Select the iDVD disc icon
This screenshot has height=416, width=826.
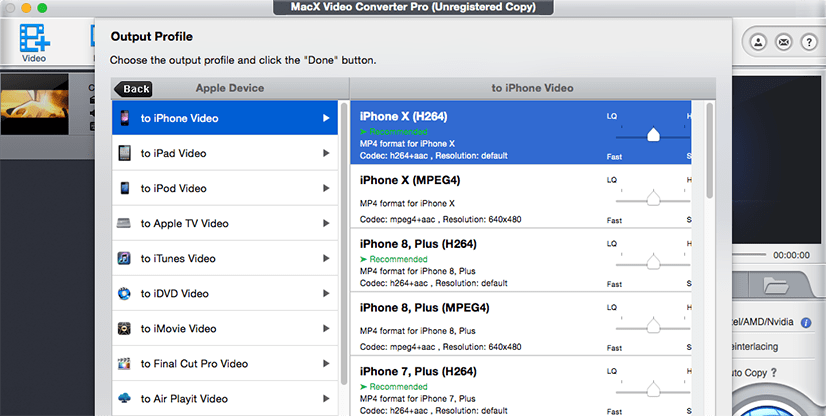tap(124, 293)
